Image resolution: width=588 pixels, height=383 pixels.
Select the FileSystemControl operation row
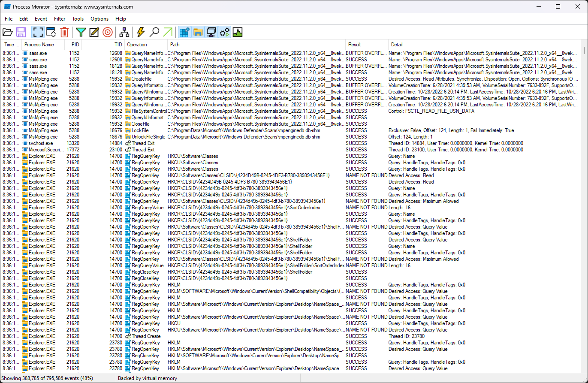coord(290,111)
